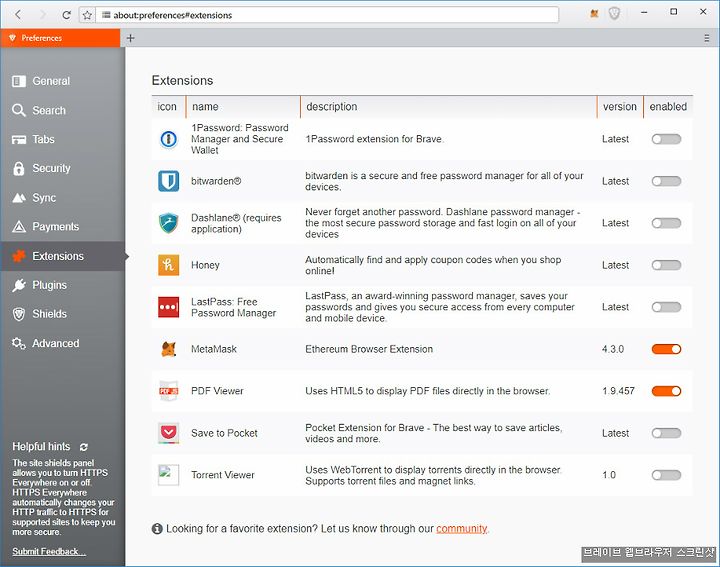Click the description column header

pyautogui.click(x=448, y=107)
